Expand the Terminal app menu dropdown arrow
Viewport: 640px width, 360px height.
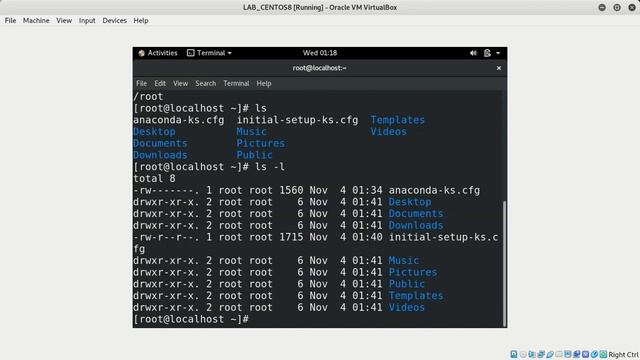tap(229, 53)
